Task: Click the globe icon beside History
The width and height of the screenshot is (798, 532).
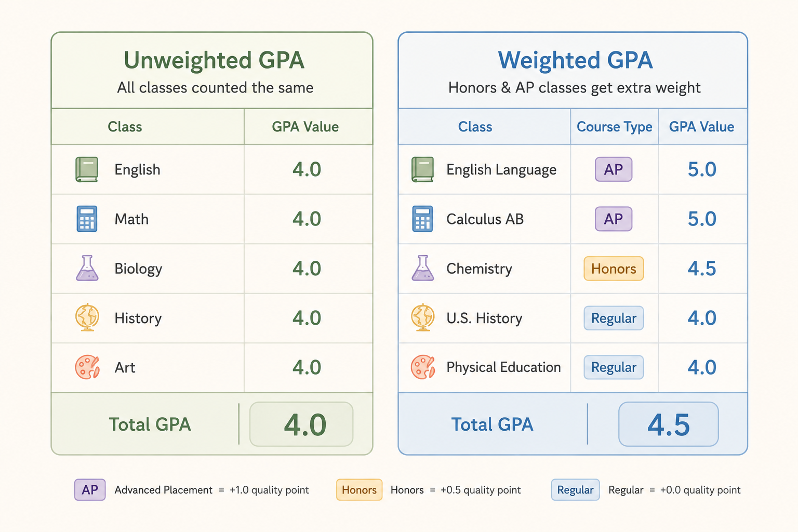Action: [87, 317]
